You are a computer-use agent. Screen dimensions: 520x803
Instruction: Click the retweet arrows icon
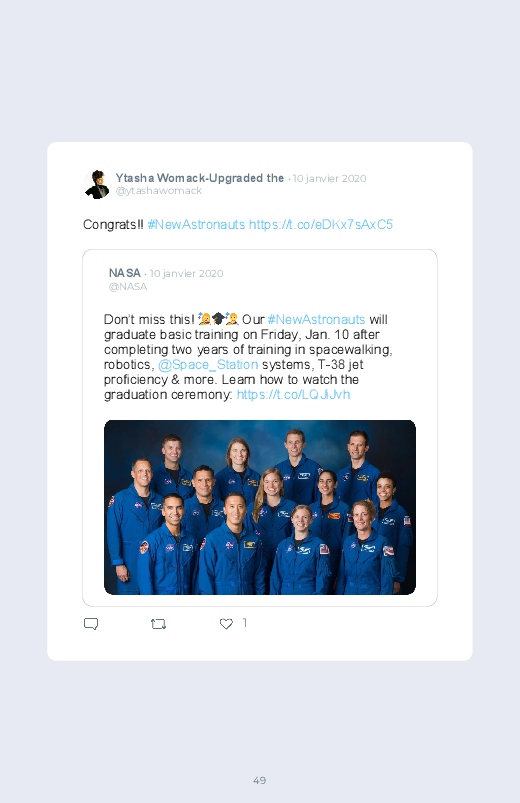pyautogui.click(x=158, y=624)
